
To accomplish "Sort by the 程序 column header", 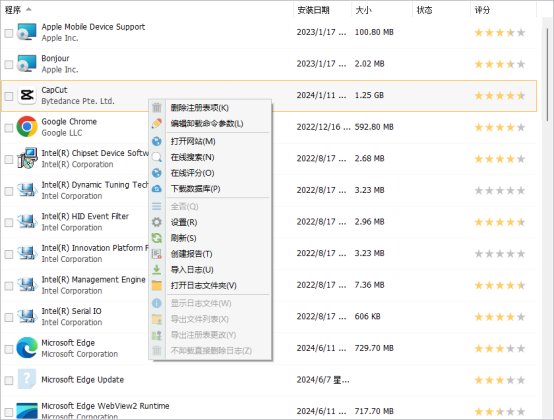I will (147, 10).
